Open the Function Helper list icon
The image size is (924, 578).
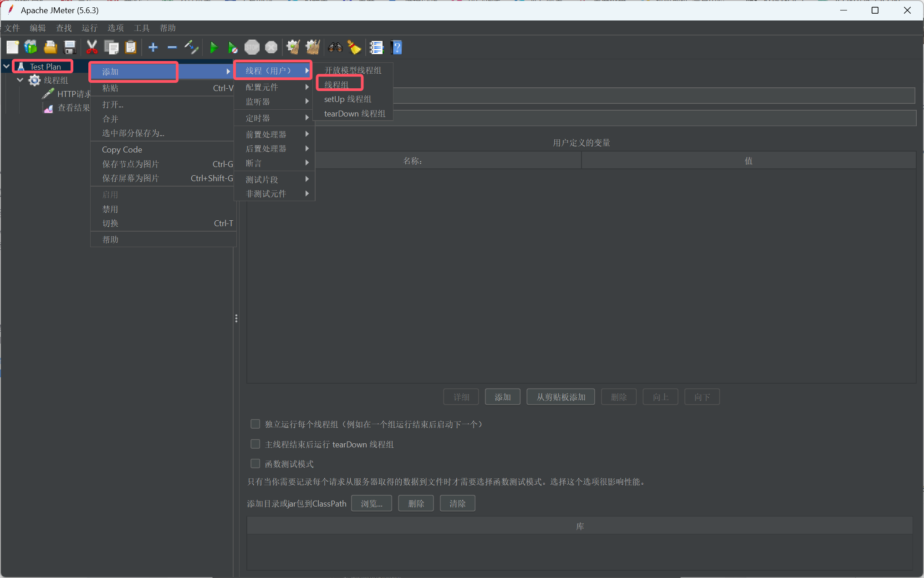tap(377, 47)
